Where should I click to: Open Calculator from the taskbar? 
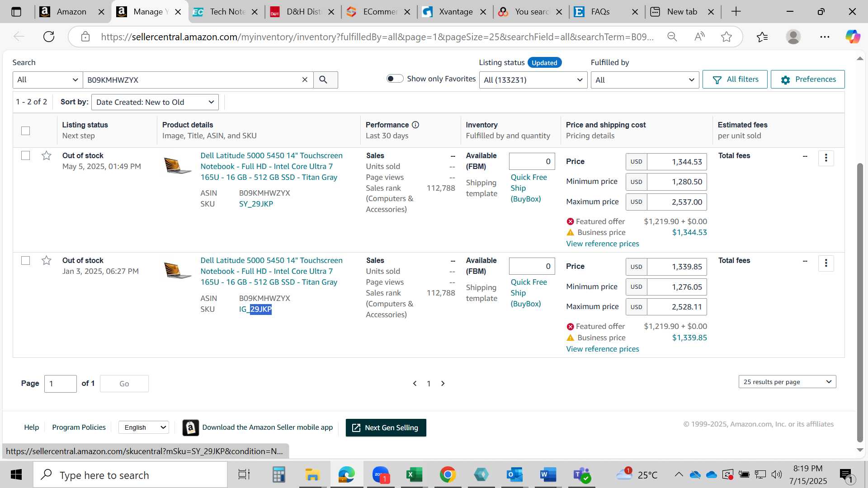click(278, 475)
